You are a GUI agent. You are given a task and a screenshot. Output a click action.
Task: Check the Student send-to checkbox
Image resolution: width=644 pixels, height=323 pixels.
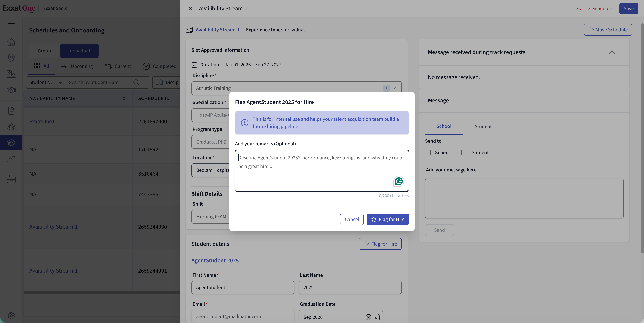pyautogui.click(x=464, y=152)
